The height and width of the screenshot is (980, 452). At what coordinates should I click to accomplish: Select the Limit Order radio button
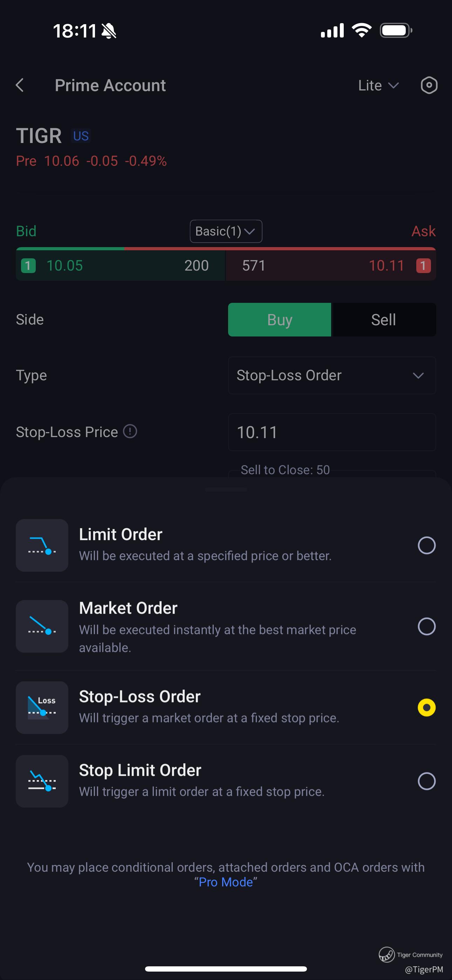click(426, 545)
